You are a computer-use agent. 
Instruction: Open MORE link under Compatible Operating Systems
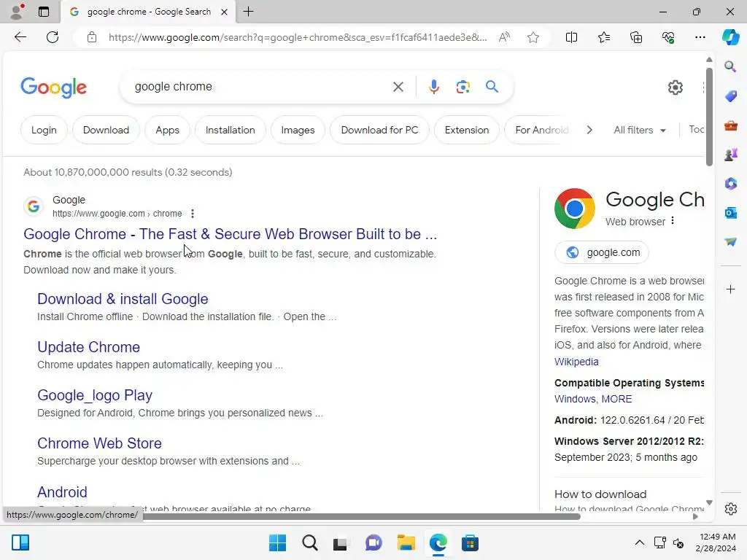[x=616, y=399]
